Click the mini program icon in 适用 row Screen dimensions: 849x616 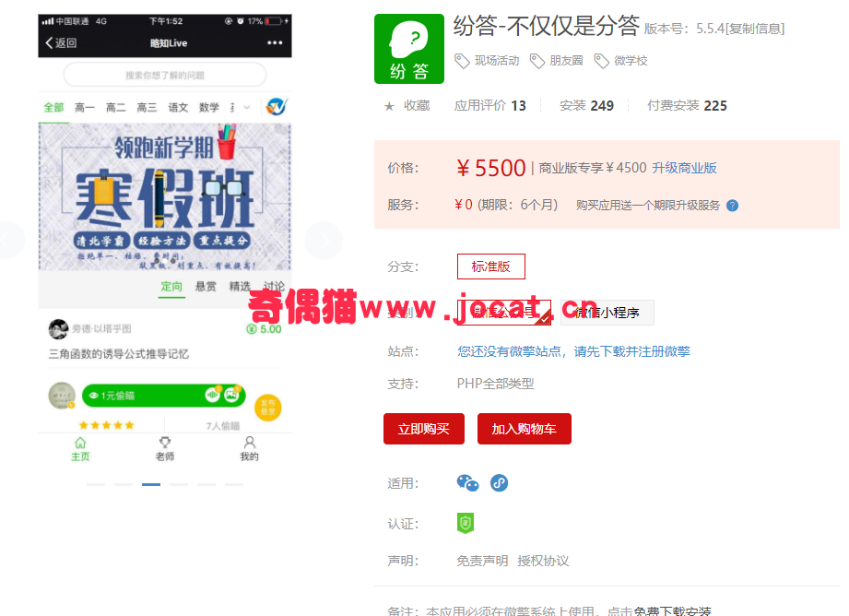click(499, 482)
